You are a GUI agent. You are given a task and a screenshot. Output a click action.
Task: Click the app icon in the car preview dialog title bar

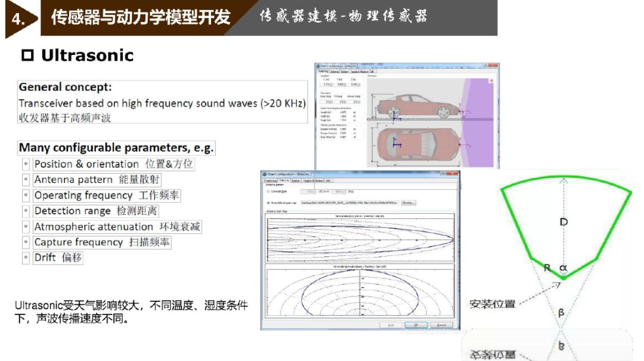(x=318, y=66)
